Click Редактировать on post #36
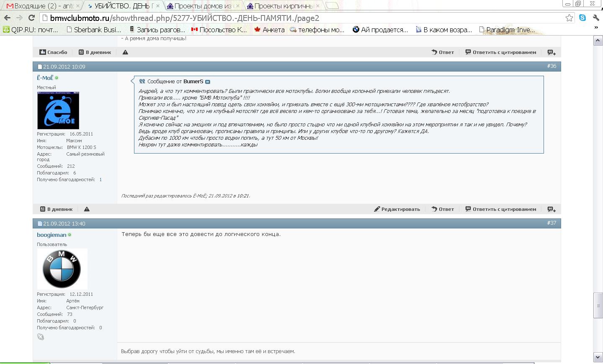 coord(397,209)
